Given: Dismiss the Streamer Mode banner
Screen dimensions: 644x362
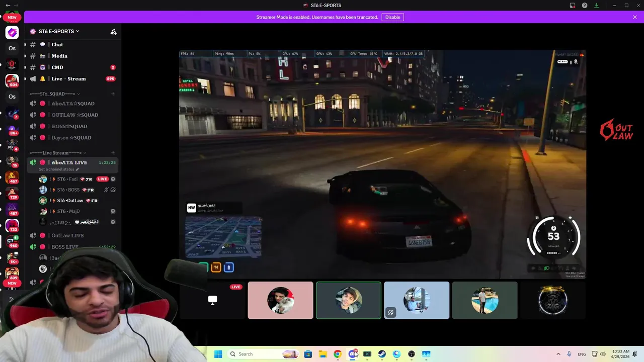Looking at the screenshot, I should click(635, 17).
